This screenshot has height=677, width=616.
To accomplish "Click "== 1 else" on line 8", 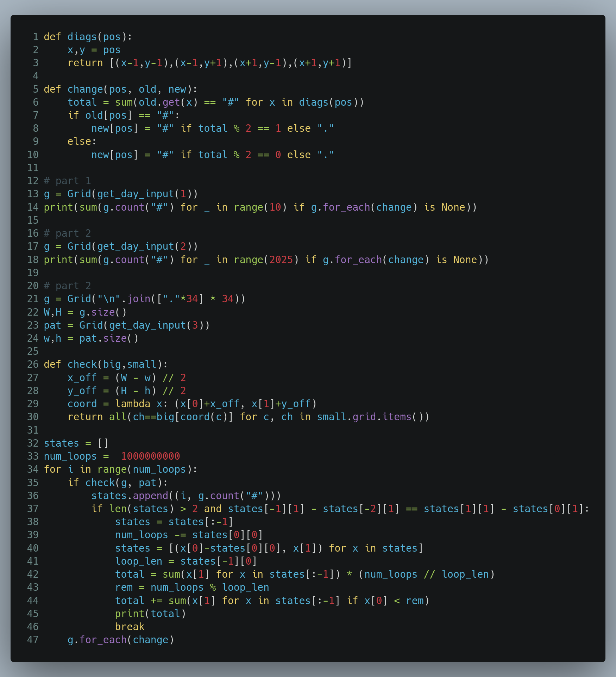I will click(x=284, y=129).
